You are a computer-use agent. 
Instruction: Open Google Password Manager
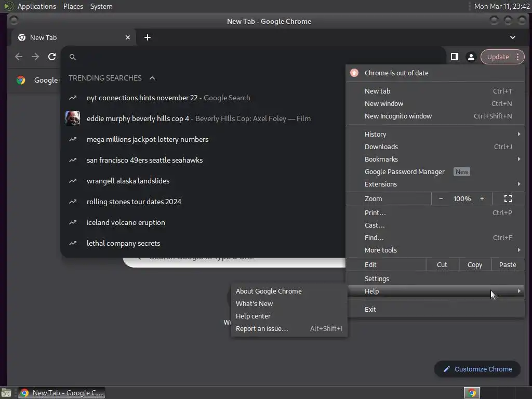435,171
